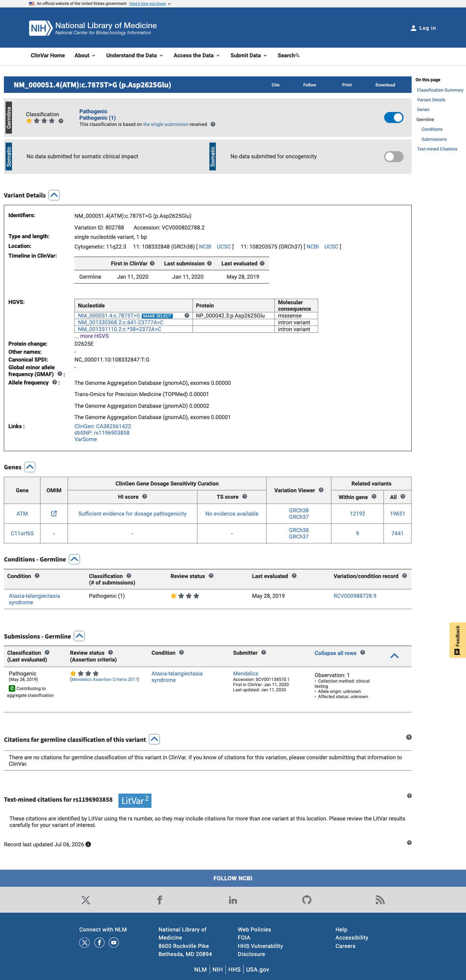Click Download in the title bar
Viewport: 466px width, 980px height.
[385, 85]
